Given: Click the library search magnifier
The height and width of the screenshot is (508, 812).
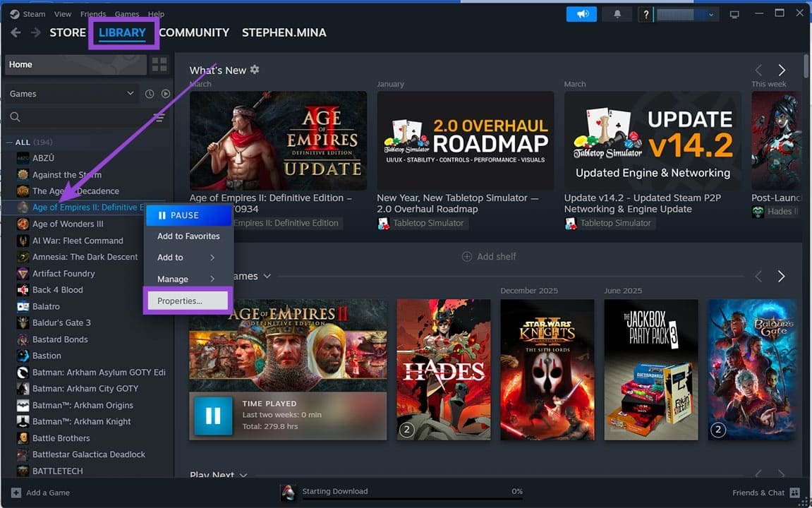Looking at the screenshot, I should [x=14, y=116].
